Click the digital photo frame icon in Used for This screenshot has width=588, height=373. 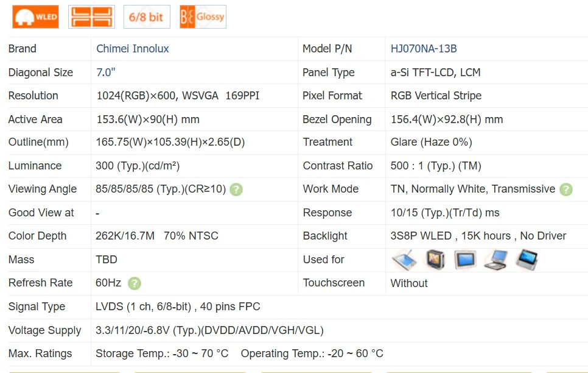(x=466, y=260)
